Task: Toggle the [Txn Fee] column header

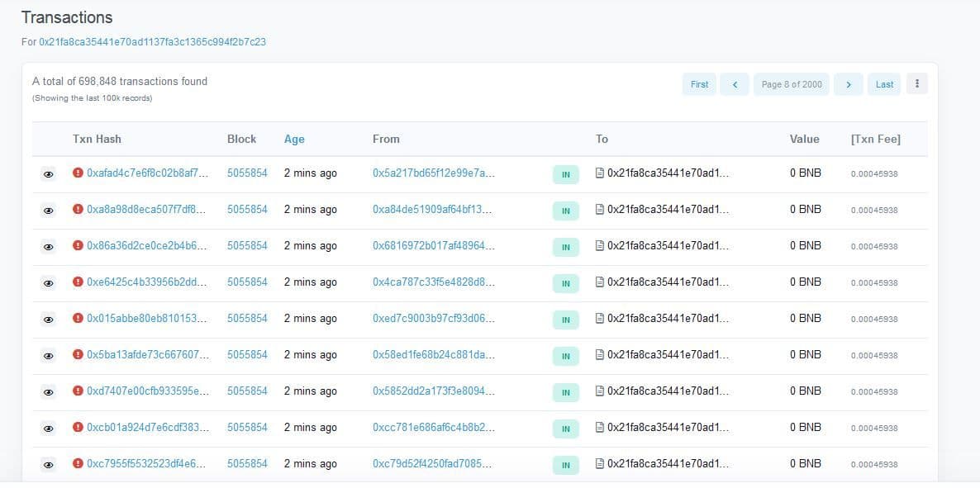Action: tap(875, 139)
